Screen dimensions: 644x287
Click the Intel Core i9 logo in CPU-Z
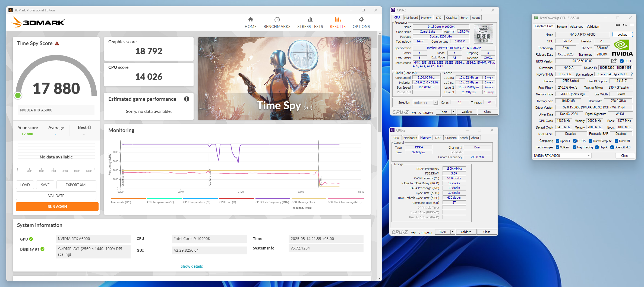[x=483, y=34]
